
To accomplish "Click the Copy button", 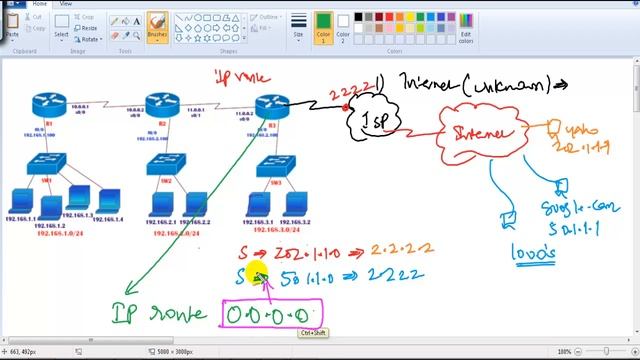I will click(x=35, y=28).
